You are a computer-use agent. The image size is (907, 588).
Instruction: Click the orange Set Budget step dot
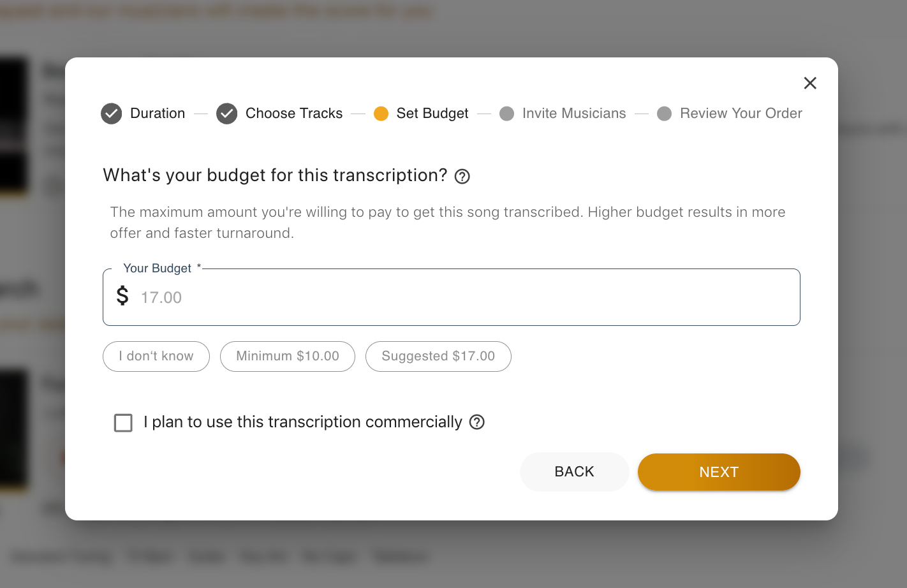click(381, 114)
